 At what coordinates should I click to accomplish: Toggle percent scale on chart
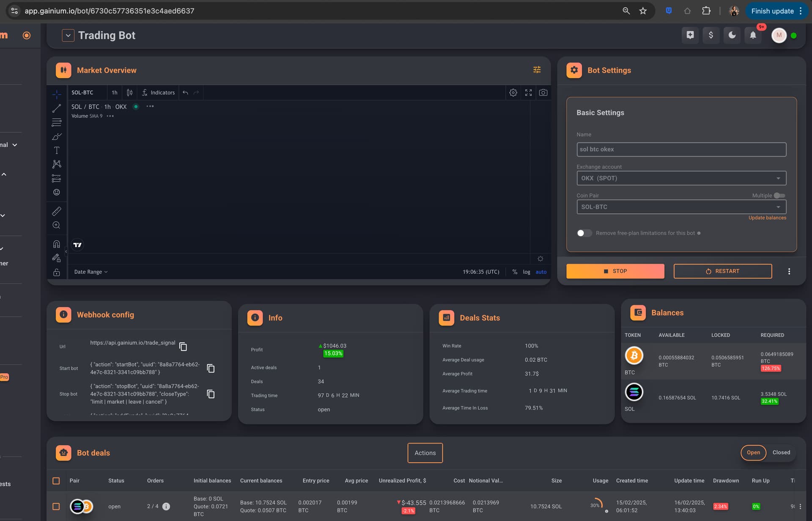[x=515, y=272]
